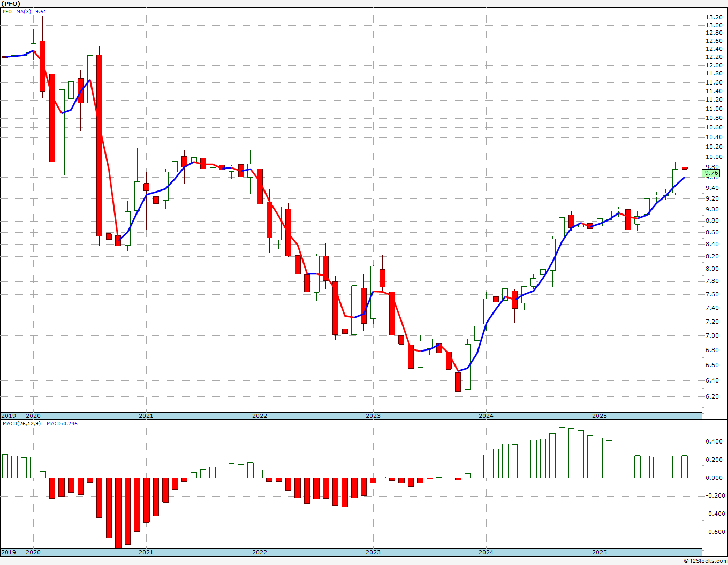Click the (PFO) chart title
Screen dimensions: 728x565
(x=11, y=4)
